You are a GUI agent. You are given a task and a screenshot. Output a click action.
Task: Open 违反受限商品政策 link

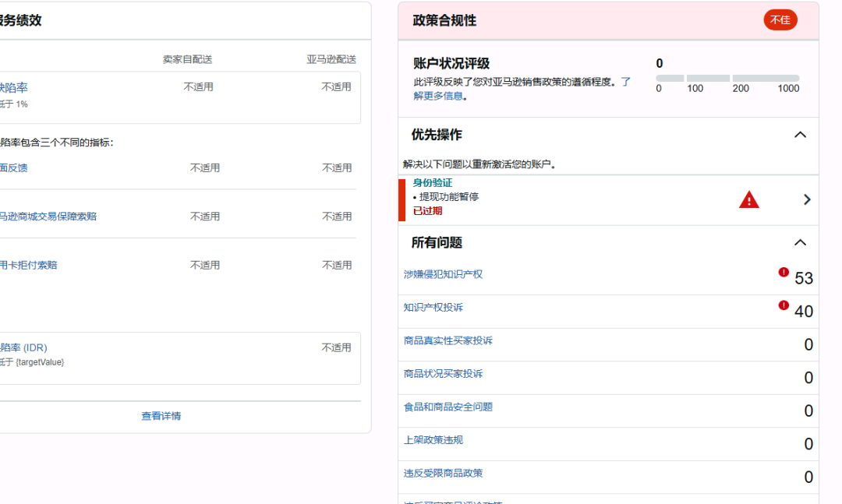(443, 474)
